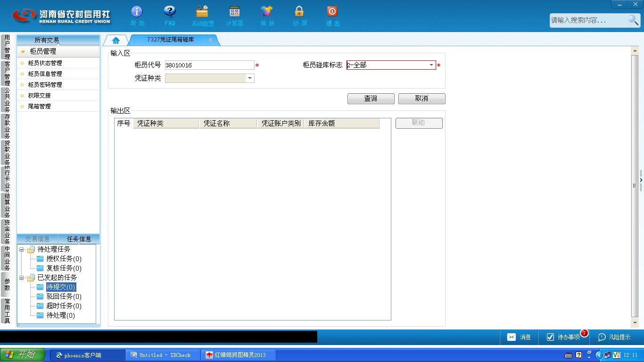644x362 pixels.
Task: Click the 柜员代号 input field
Action: [x=209, y=65]
